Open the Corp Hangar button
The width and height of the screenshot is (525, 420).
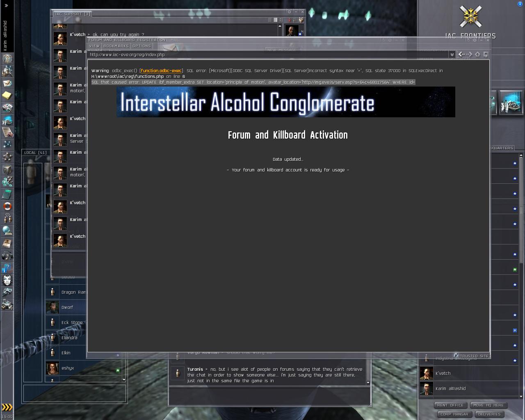click(454, 414)
